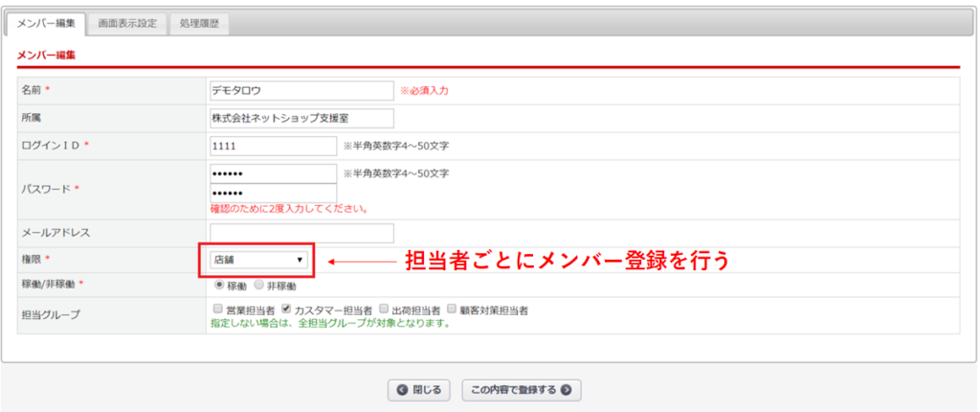Click the second password confirmation field
Screen dimensions: 980x412
point(274,193)
